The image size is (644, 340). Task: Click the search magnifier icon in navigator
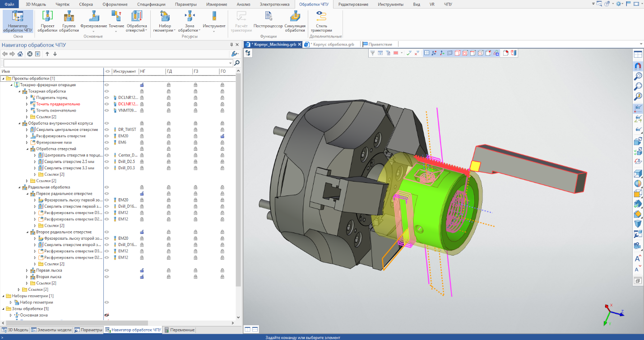237,63
